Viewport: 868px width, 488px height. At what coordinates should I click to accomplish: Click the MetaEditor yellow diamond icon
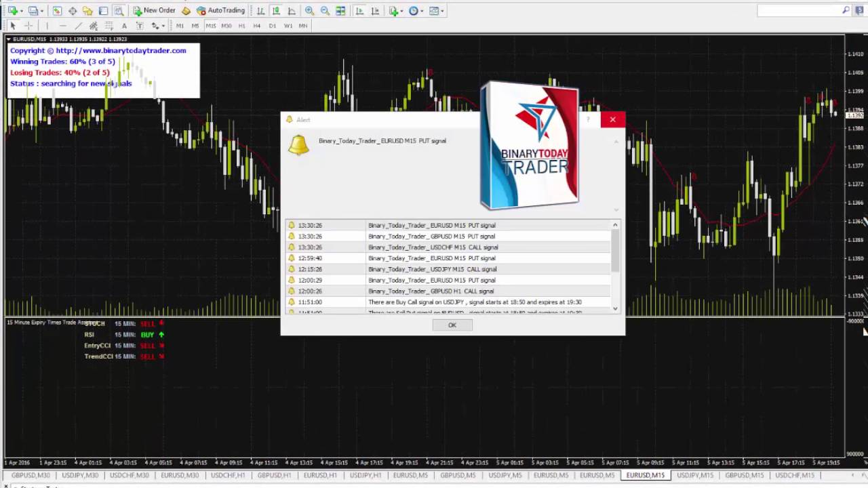(186, 11)
